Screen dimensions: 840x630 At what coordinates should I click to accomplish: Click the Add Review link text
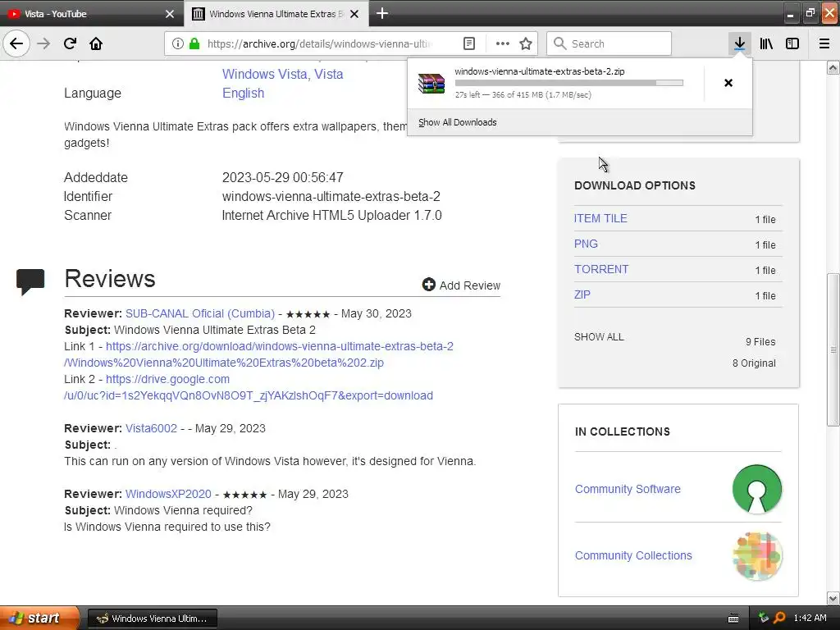coord(470,285)
